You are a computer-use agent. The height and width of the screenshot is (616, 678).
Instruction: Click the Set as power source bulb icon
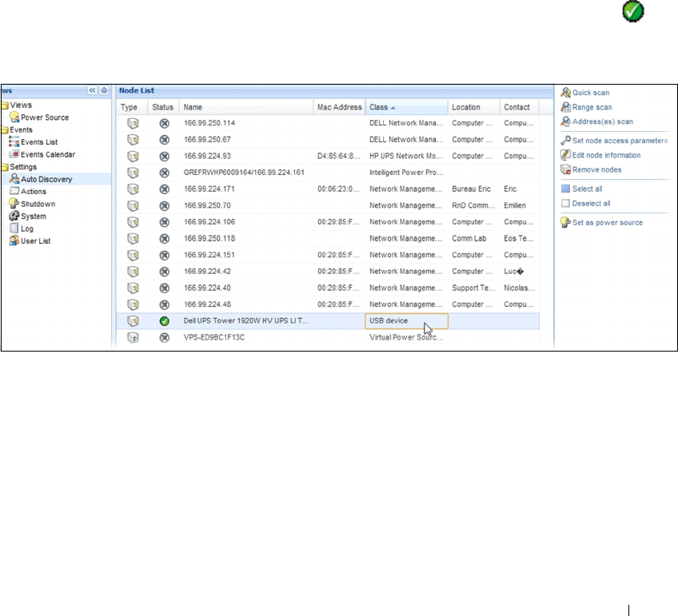coord(565,222)
